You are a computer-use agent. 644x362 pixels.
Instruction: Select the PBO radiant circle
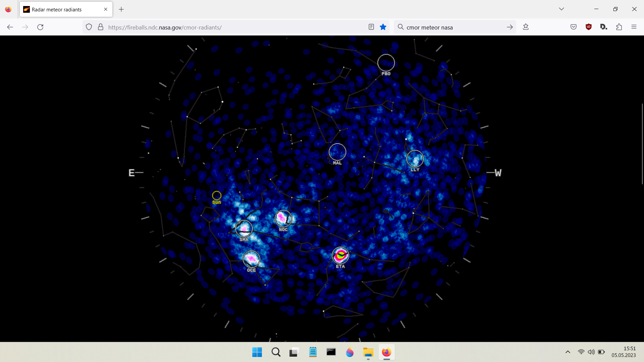click(386, 63)
